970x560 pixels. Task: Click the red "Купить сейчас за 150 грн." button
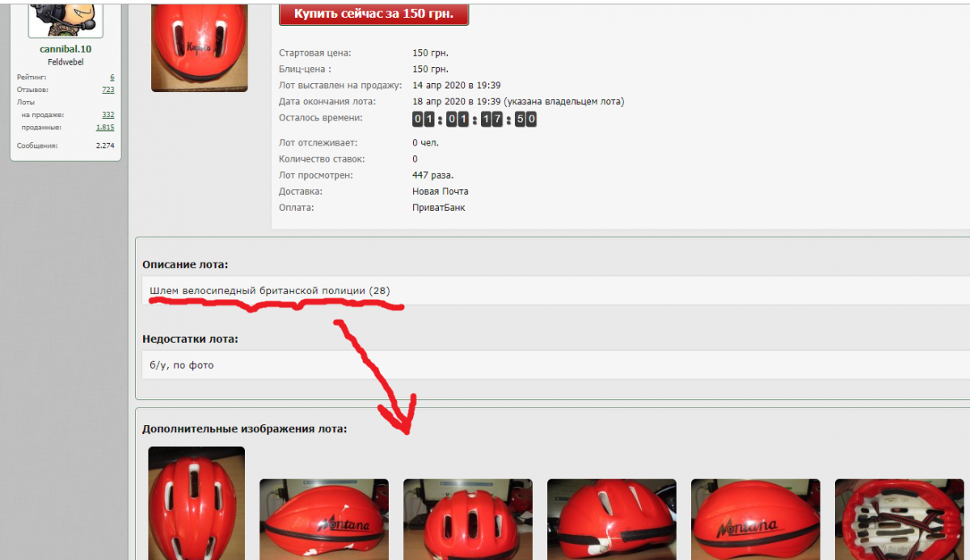pos(373,14)
